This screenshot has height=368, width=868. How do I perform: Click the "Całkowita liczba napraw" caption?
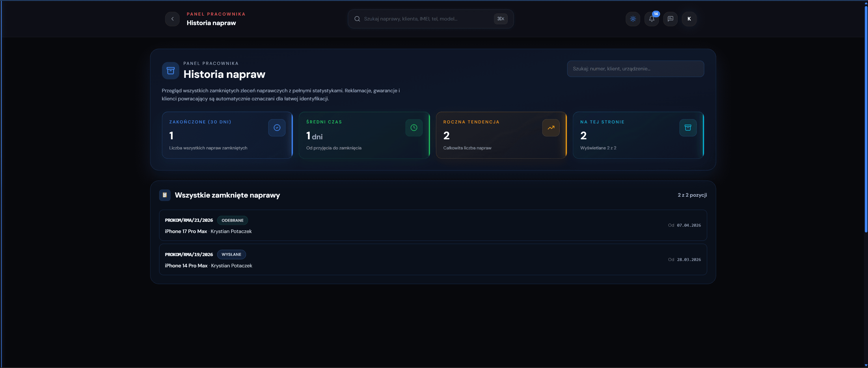pos(467,148)
